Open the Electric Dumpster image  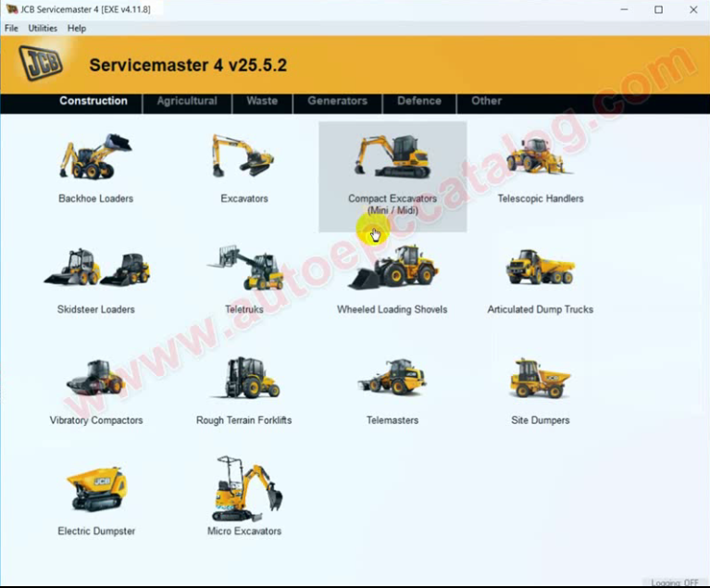click(x=96, y=489)
